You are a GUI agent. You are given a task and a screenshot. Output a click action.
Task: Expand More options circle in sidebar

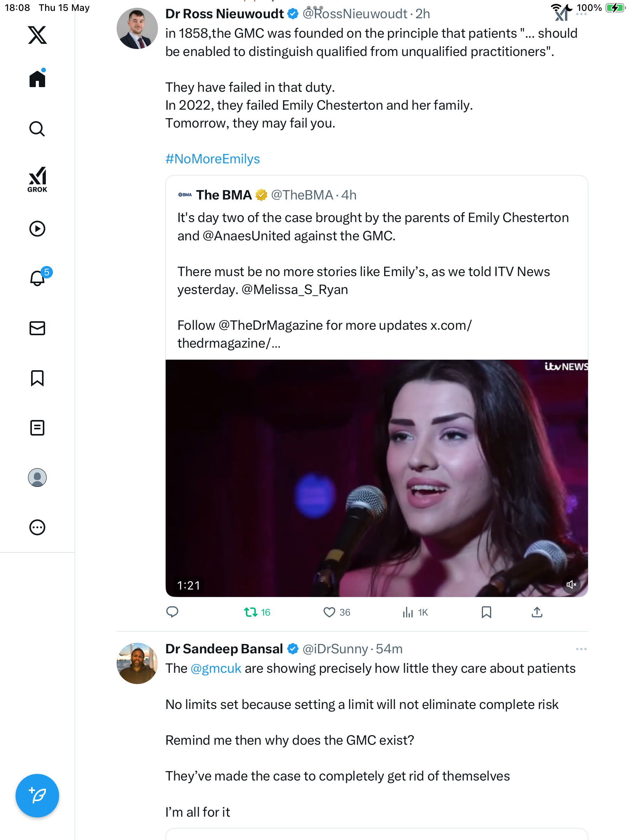37,527
